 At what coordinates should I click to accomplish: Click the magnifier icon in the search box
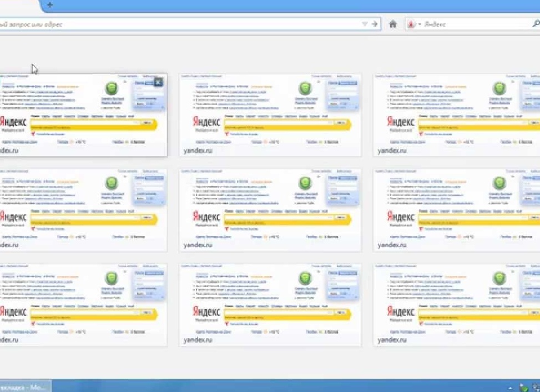point(536,24)
